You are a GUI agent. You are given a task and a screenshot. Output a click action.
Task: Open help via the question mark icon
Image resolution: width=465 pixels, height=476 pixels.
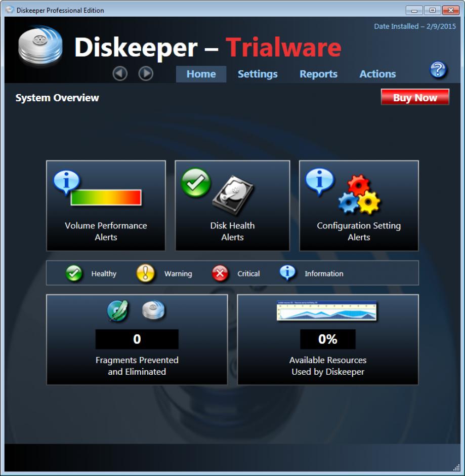pyautogui.click(x=438, y=70)
